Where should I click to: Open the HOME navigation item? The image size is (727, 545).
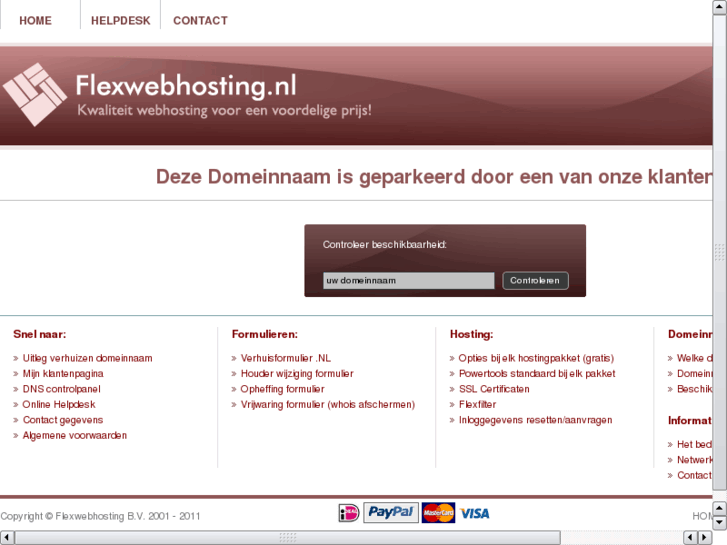tap(35, 20)
